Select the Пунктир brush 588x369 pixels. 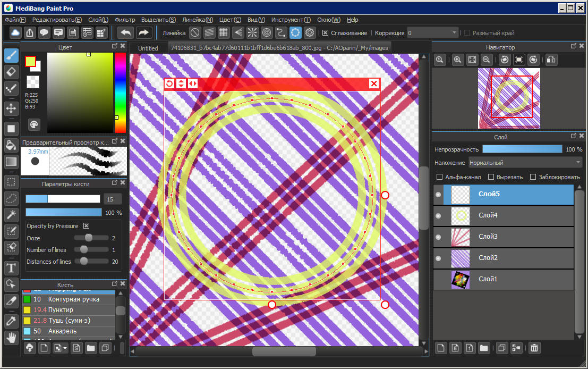pyautogui.click(x=69, y=309)
